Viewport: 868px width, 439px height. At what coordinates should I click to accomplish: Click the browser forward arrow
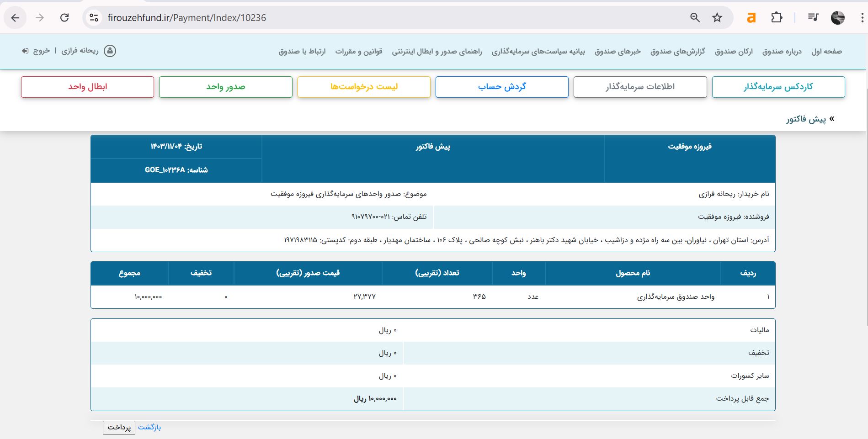[40, 18]
